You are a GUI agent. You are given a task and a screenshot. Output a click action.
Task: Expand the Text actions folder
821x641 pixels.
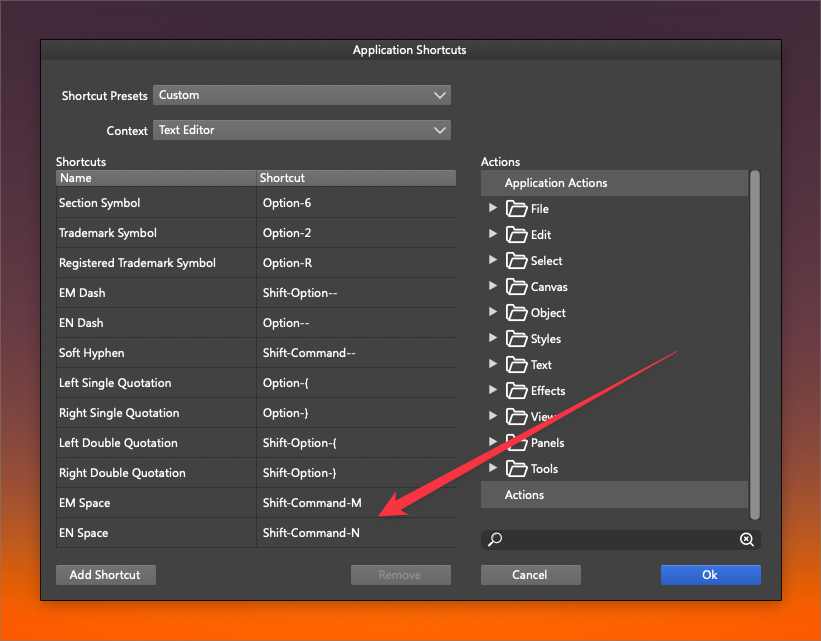tap(493, 365)
